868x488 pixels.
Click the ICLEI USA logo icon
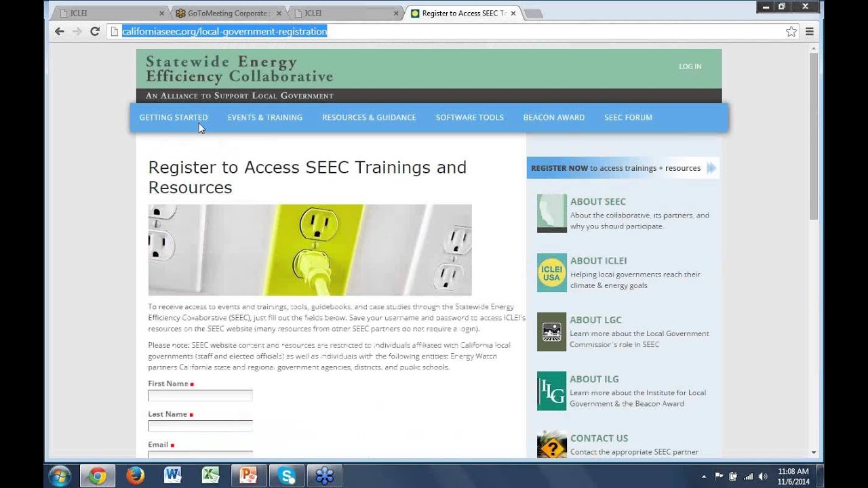tap(552, 272)
